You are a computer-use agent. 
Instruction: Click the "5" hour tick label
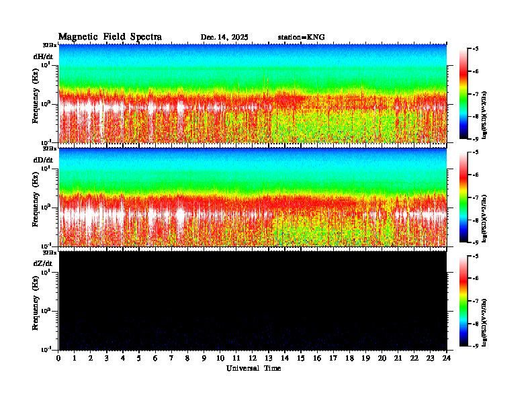point(139,358)
